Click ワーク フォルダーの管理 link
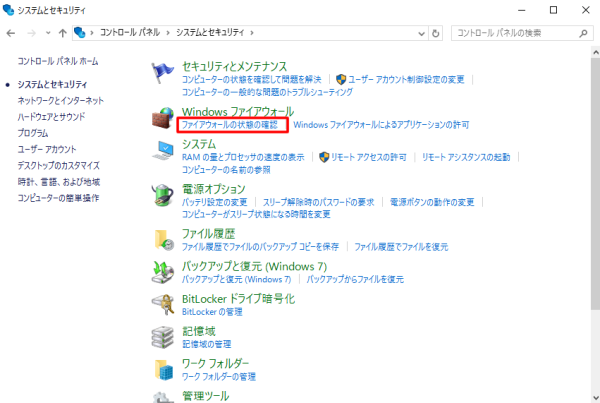Viewport: 600px width, 403px height. pos(218,377)
